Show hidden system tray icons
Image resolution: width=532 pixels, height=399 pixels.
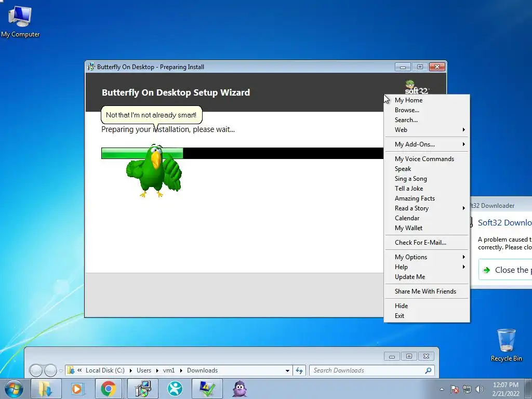[442, 389]
